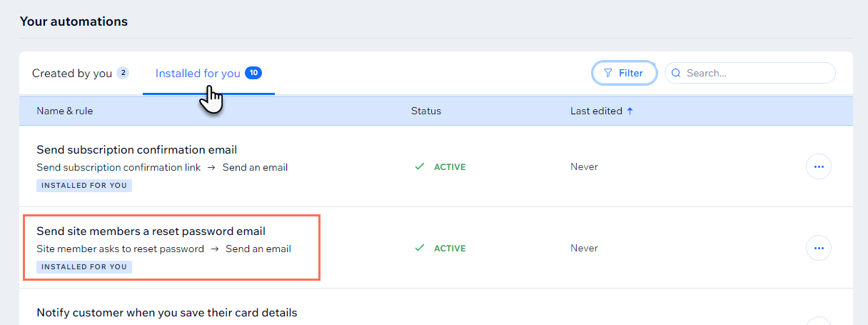Click the Your automations heading
868x325 pixels.
click(74, 21)
